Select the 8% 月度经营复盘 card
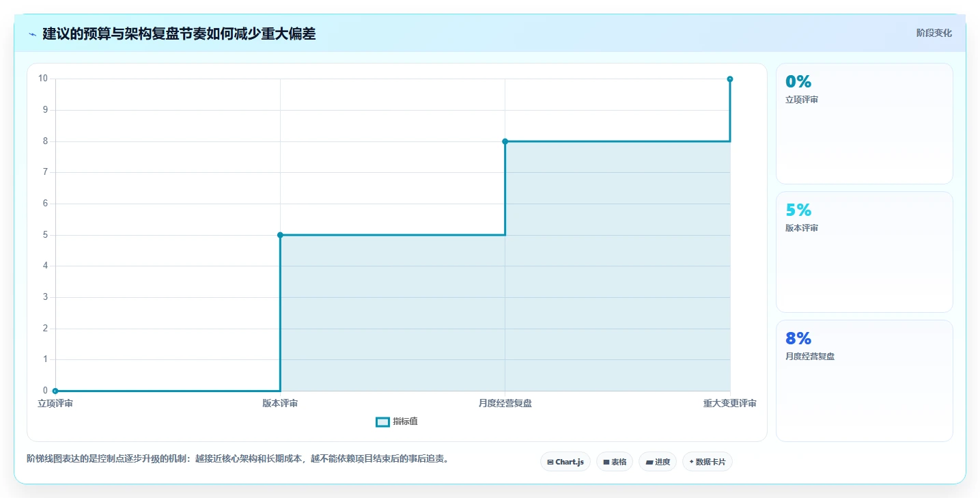Image resolution: width=980 pixels, height=498 pixels. point(864,381)
